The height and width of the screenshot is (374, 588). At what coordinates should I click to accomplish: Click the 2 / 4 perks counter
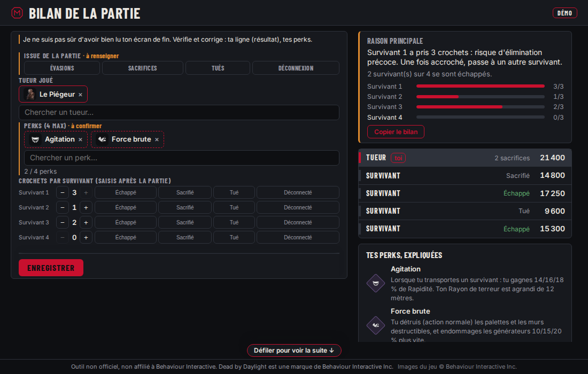[41, 172]
